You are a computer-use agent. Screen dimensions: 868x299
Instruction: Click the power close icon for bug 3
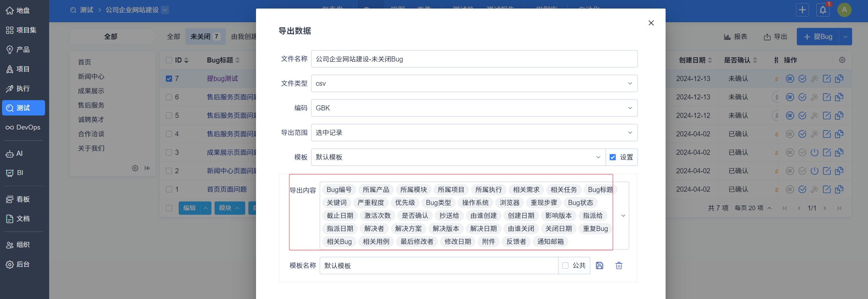814,152
